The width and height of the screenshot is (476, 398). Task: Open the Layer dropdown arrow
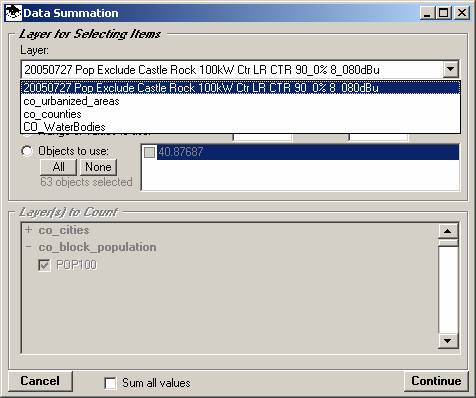tap(450, 69)
